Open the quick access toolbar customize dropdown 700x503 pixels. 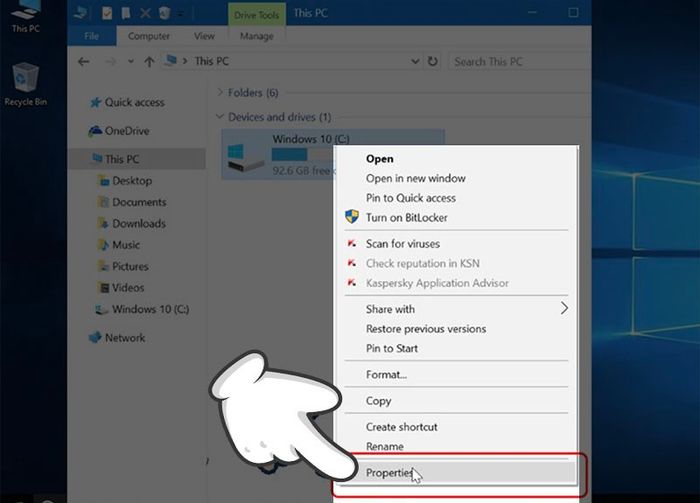[x=180, y=14]
